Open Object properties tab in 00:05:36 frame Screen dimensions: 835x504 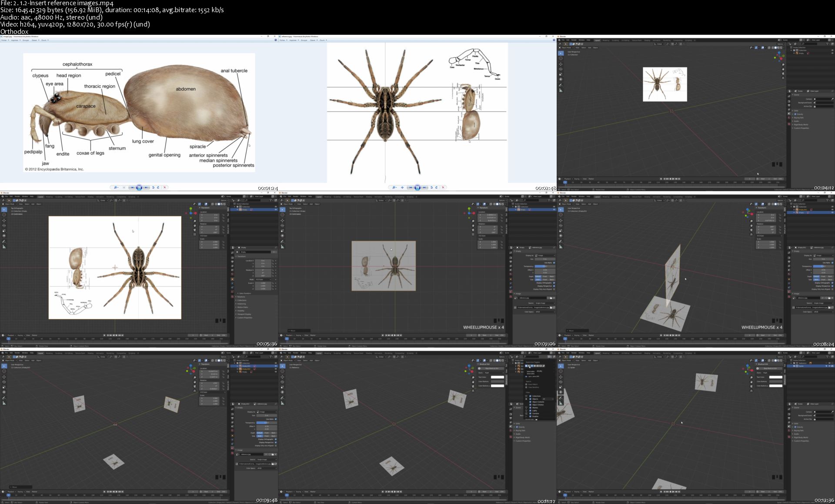(232, 279)
